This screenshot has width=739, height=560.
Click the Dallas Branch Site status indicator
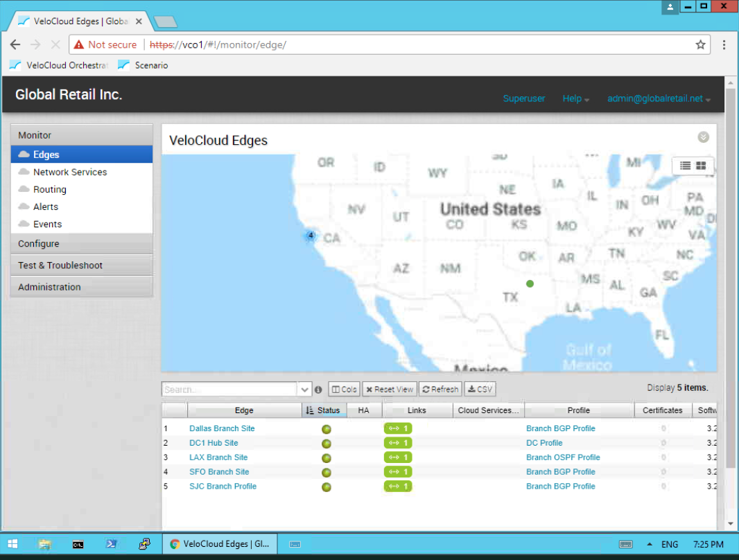[326, 429]
